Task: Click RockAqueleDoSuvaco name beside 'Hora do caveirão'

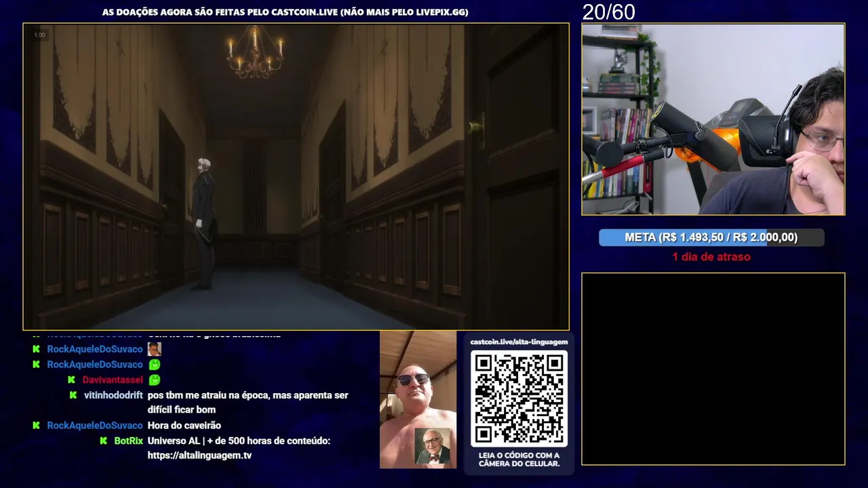Action: 95,426
